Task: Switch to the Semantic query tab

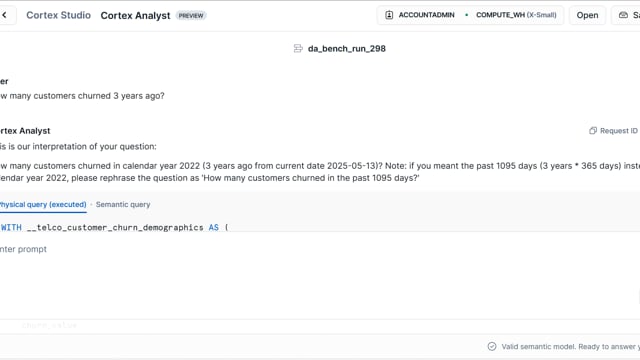Action: pyautogui.click(x=123, y=204)
